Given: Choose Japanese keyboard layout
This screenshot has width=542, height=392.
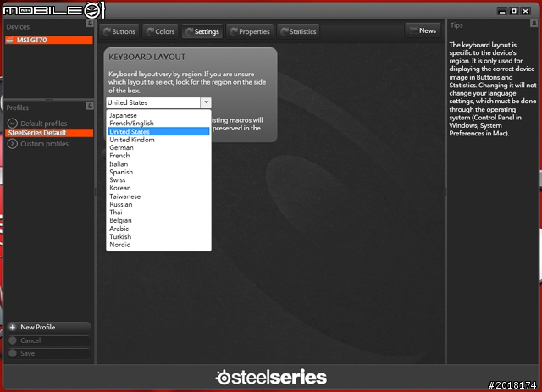Looking at the screenshot, I should (158, 115).
